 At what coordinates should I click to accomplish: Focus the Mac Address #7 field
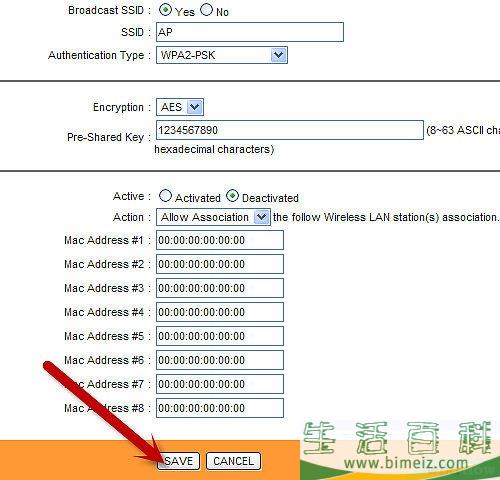click(x=220, y=384)
